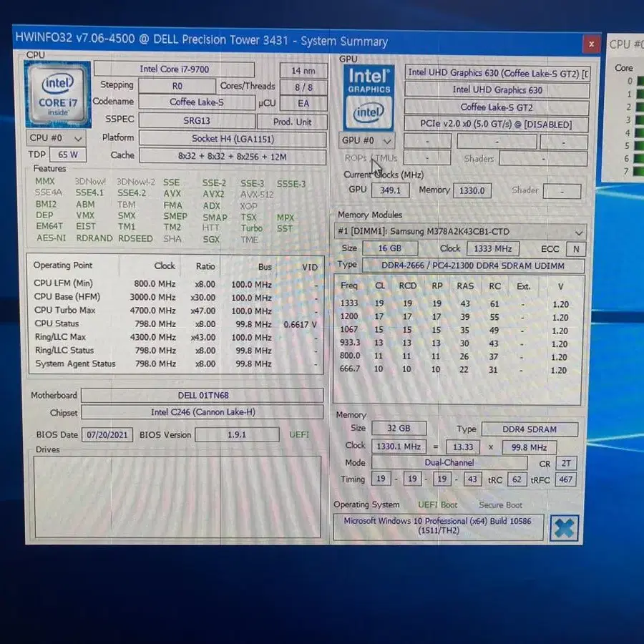Click the module Size 16 GB field
The height and width of the screenshot is (644, 644).
tap(390, 248)
